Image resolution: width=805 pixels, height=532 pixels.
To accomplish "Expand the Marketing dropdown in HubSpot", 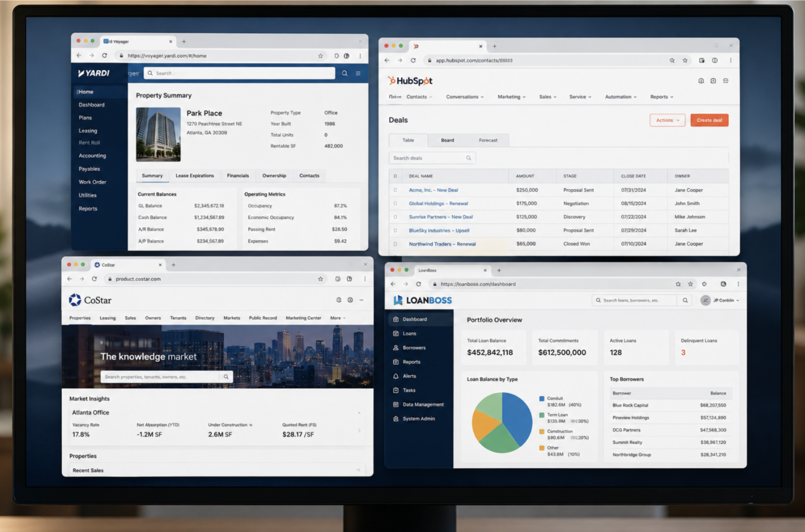I will click(511, 97).
